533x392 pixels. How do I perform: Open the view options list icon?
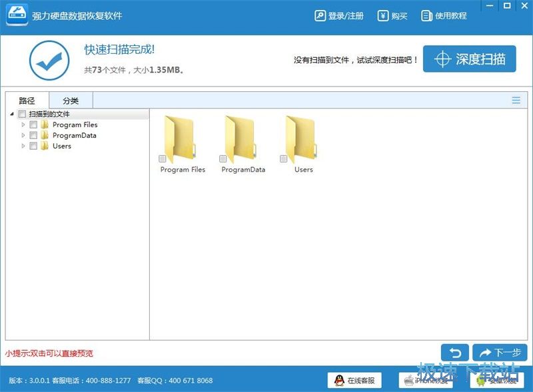[x=516, y=100]
